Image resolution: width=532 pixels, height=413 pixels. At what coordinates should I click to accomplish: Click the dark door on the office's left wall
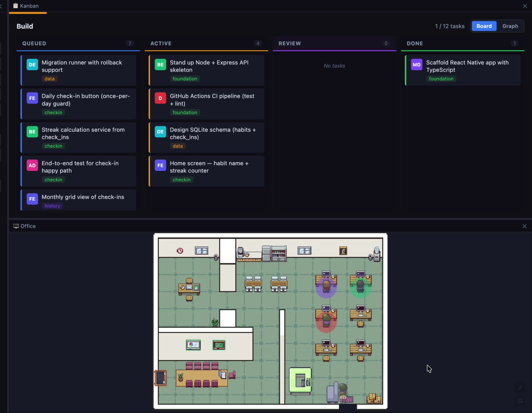160,378
